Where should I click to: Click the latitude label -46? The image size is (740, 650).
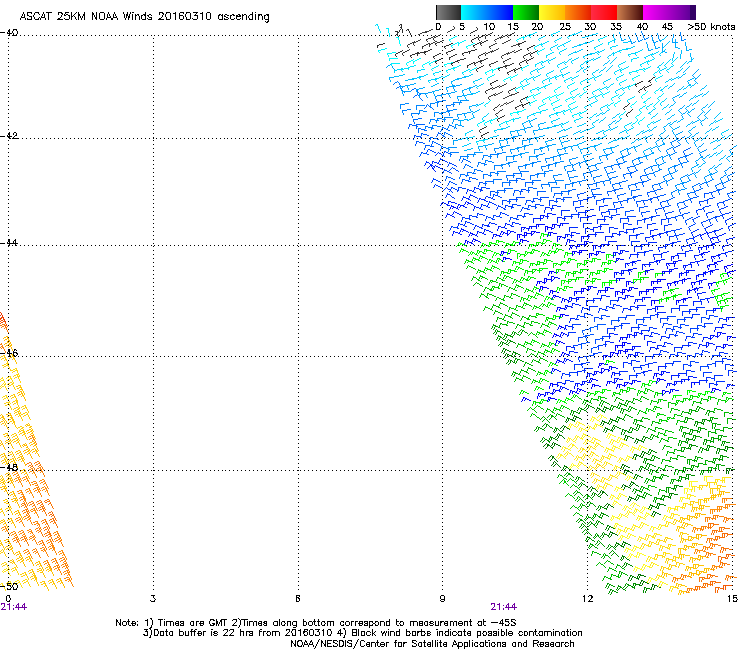point(10,353)
